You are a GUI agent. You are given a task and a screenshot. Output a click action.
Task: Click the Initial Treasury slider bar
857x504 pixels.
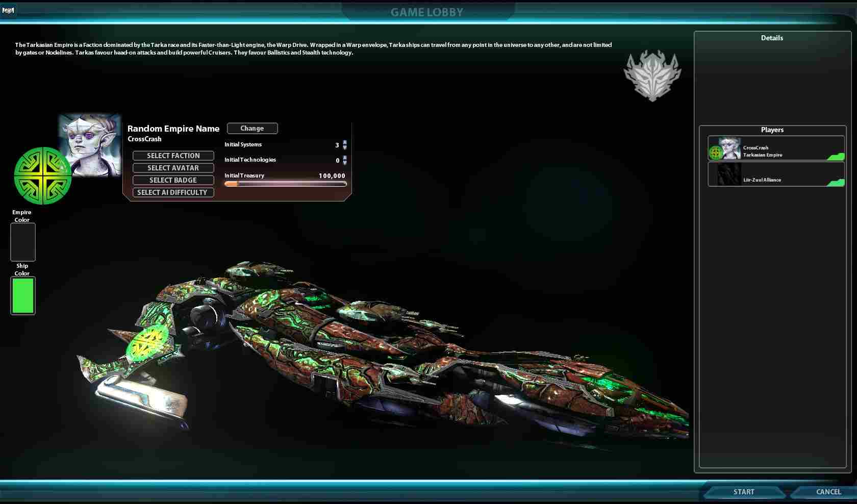click(285, 184)
